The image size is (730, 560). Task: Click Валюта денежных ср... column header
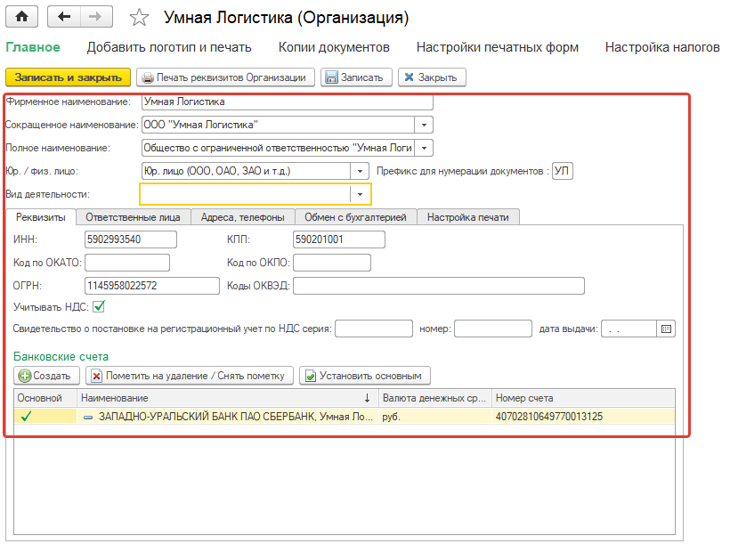click(434, 398)
